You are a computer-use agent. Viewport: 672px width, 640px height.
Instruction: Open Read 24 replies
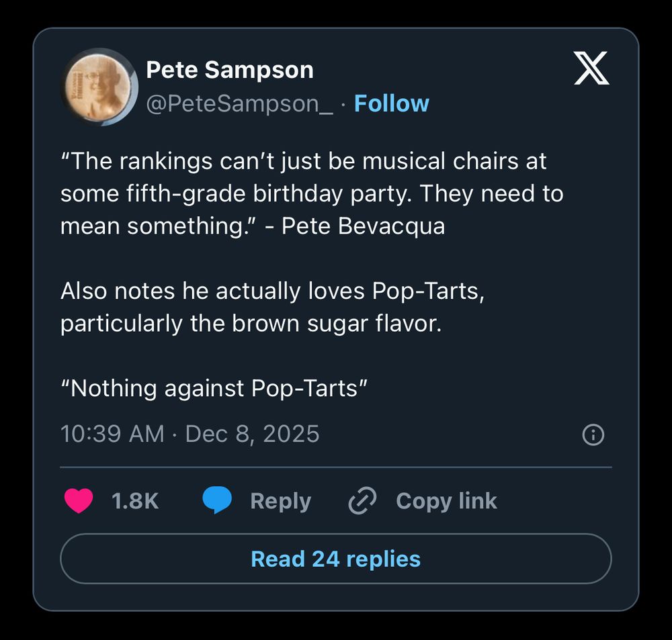click(x=335, y=559)
